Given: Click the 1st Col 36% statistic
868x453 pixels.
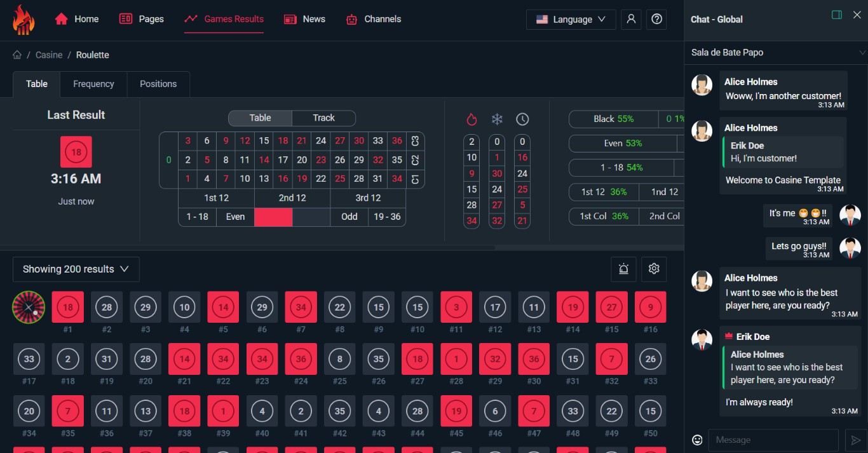Looking at the screenshot, I should click(604, 216).
